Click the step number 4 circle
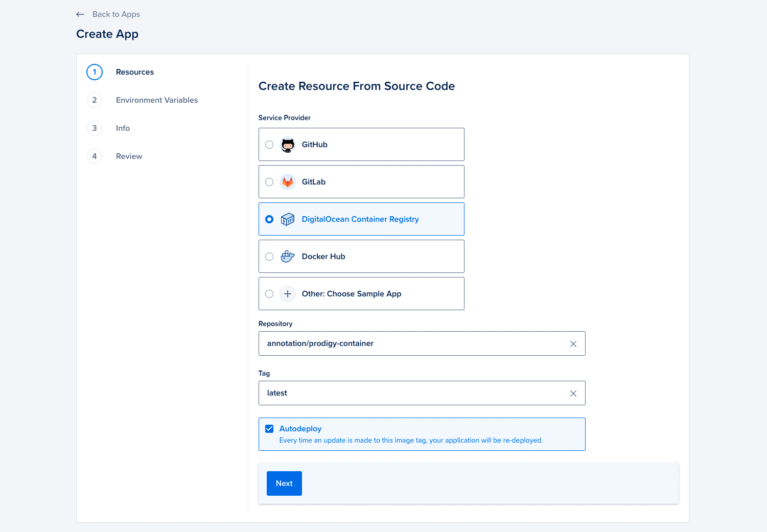 (x=95, y=156)
